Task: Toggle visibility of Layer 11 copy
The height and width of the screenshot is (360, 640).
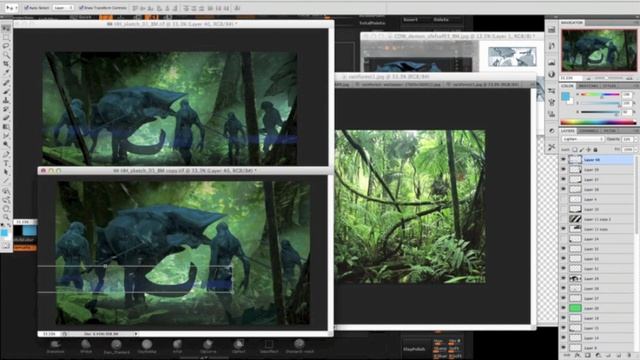Action: tap(563, 229)
